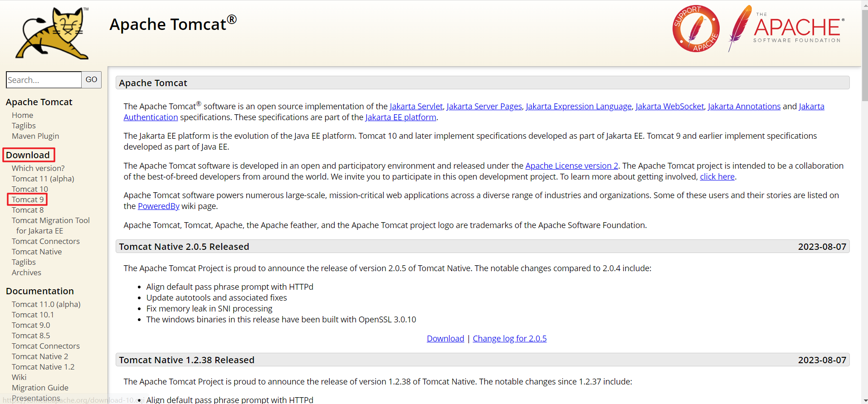Open Tomcat Native 2 documentation
This screenshot has width=868, height=404.
(40, 356)
